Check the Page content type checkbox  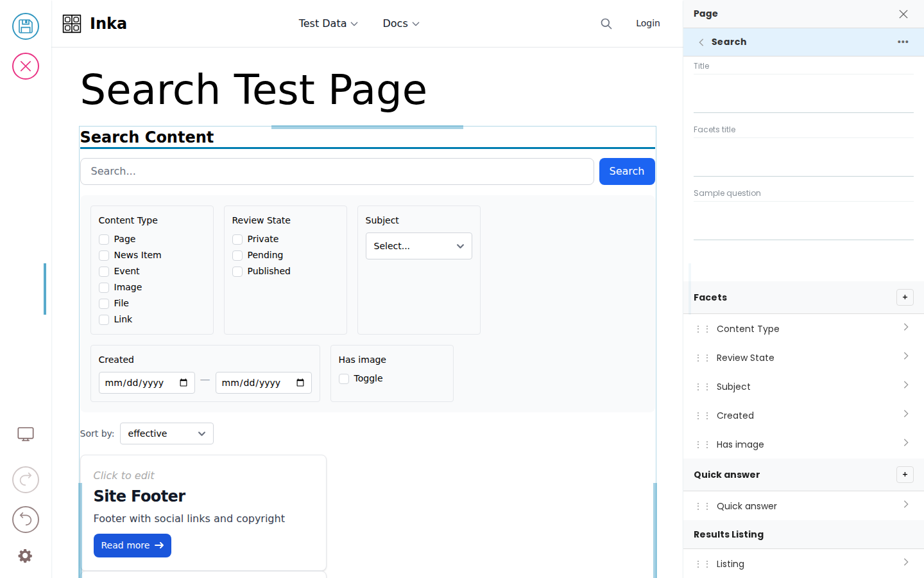pos(104,240)
